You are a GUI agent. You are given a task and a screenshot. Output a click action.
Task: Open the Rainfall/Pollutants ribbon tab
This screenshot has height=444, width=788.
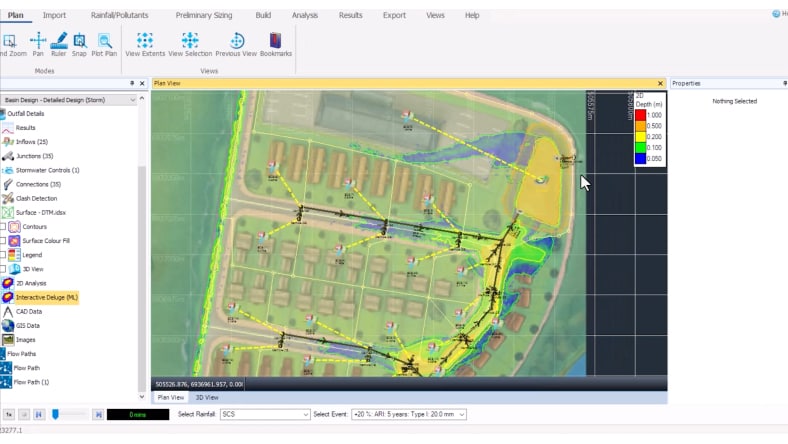(120, 15)
